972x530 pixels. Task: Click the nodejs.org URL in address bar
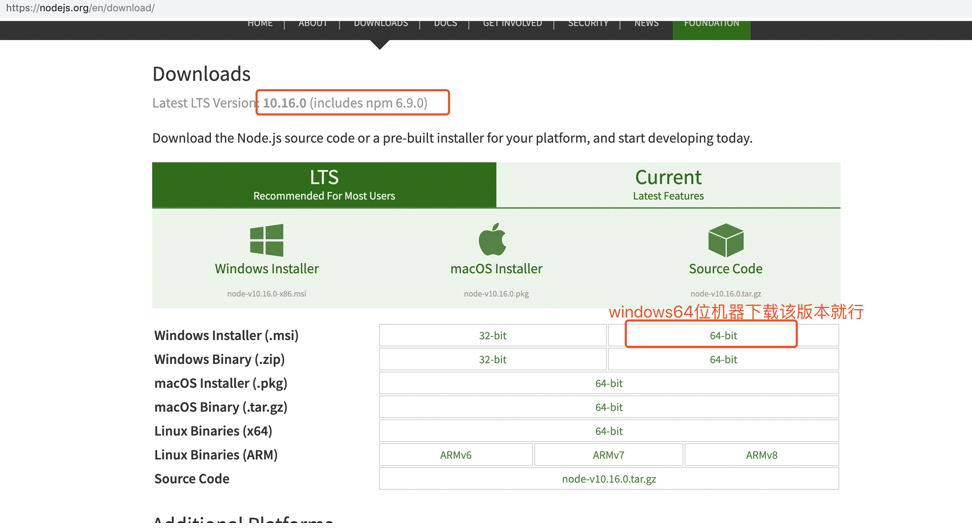click(x=80, y=8)
